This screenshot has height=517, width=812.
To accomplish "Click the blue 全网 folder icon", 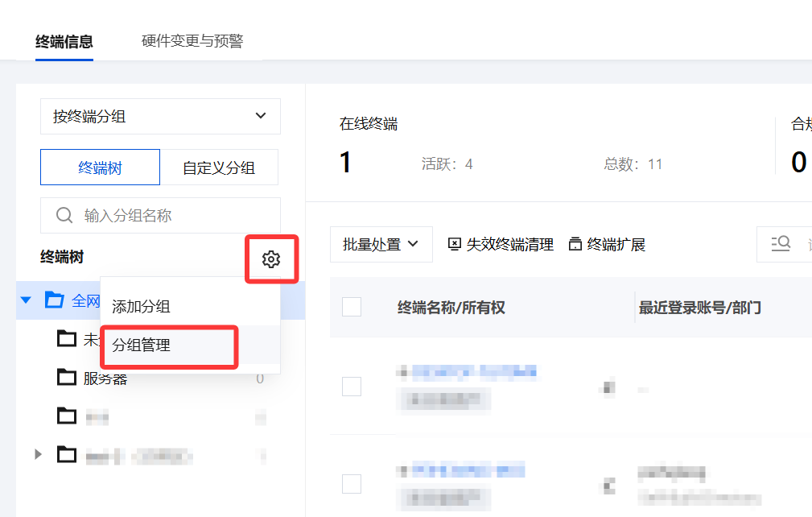I will tap(55, 300).
